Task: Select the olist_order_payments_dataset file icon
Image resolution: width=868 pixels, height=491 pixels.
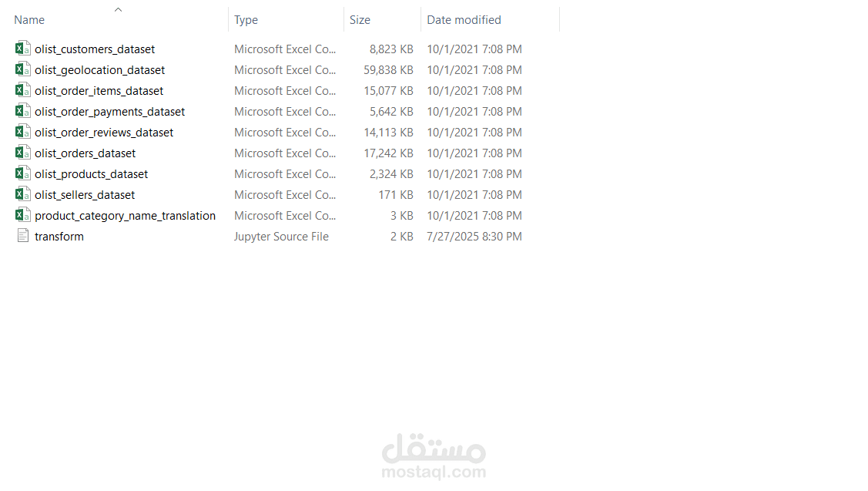Action: [22, 111]
